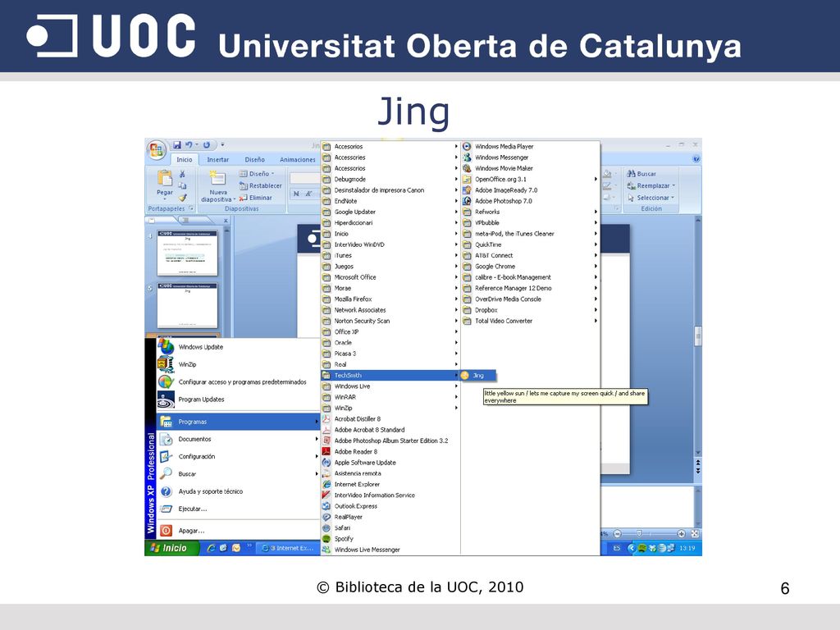Click the Internet Explorer taskbar button
This screenshot has height=630, width=840.
(x=286, y=548)
